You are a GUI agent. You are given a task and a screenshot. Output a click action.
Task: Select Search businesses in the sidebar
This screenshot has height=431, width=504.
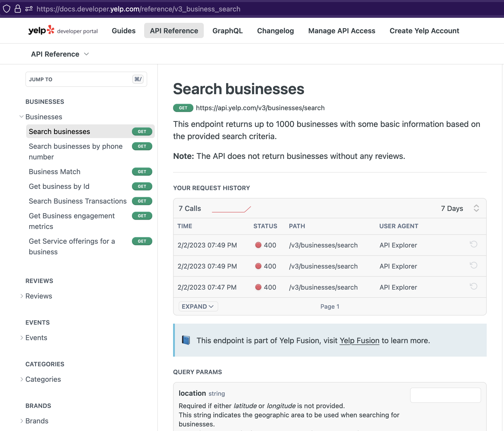pos(90,131)
